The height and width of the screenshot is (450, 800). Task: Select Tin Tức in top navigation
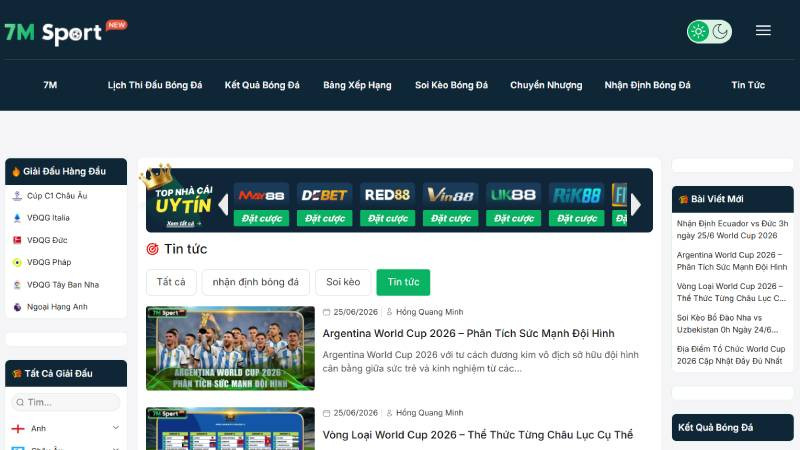click(x=748, y=85)
